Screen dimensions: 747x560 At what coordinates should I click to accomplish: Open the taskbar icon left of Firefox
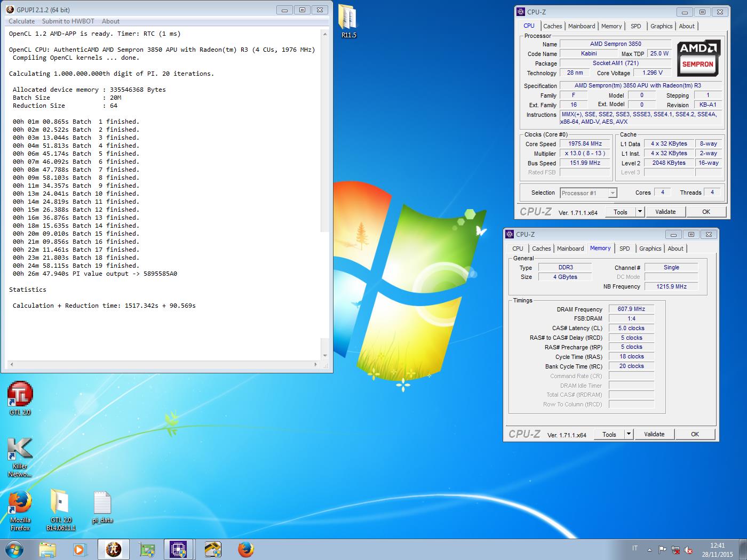pyautogui.click(x=213, y=549)
